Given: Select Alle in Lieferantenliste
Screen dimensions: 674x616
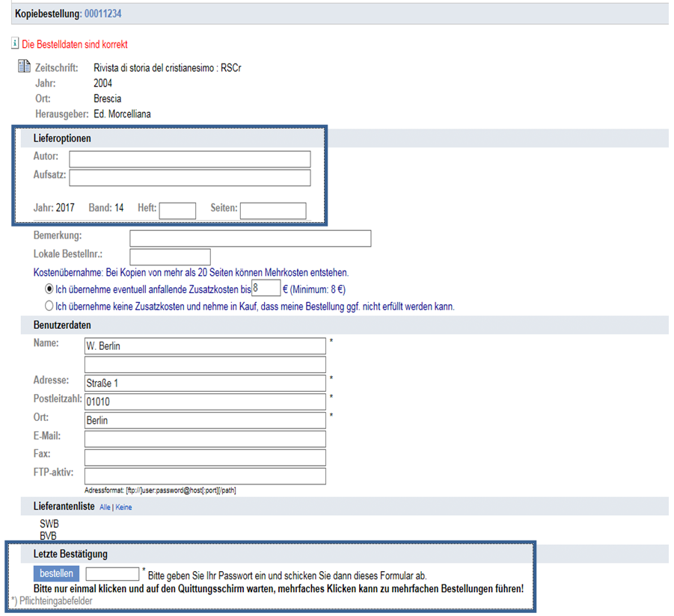Looking at the screenshot, I should [105, 507].
